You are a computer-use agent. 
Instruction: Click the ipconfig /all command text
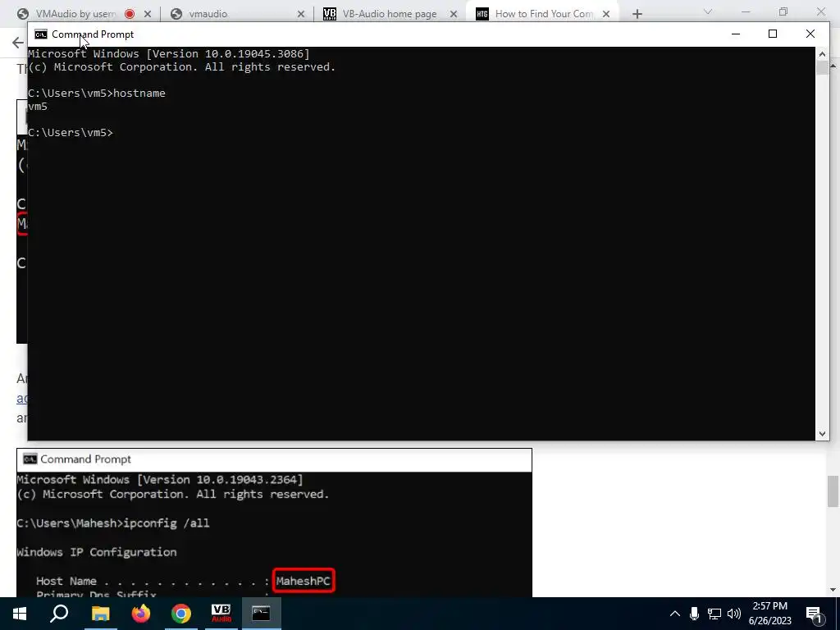pos(166,523)
